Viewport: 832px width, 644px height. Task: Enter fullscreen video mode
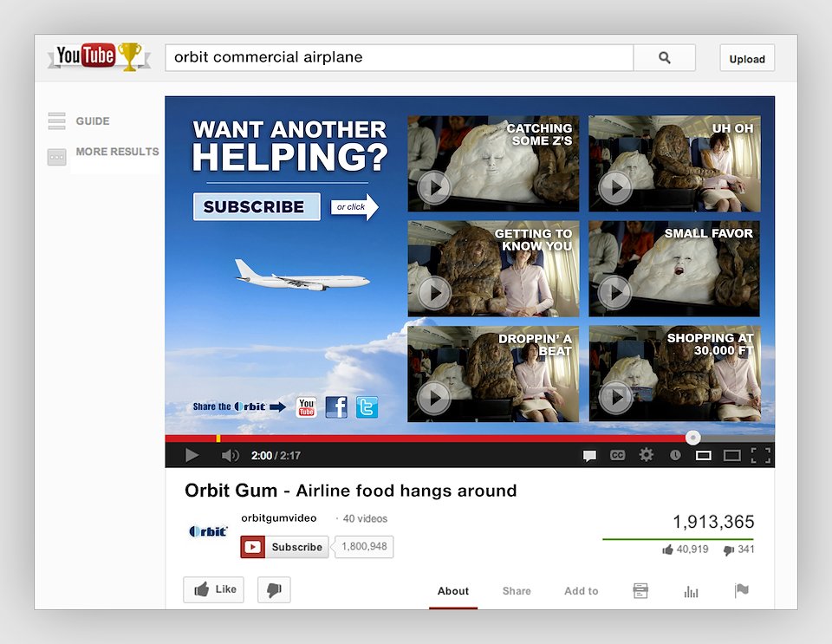pos(760,455)
